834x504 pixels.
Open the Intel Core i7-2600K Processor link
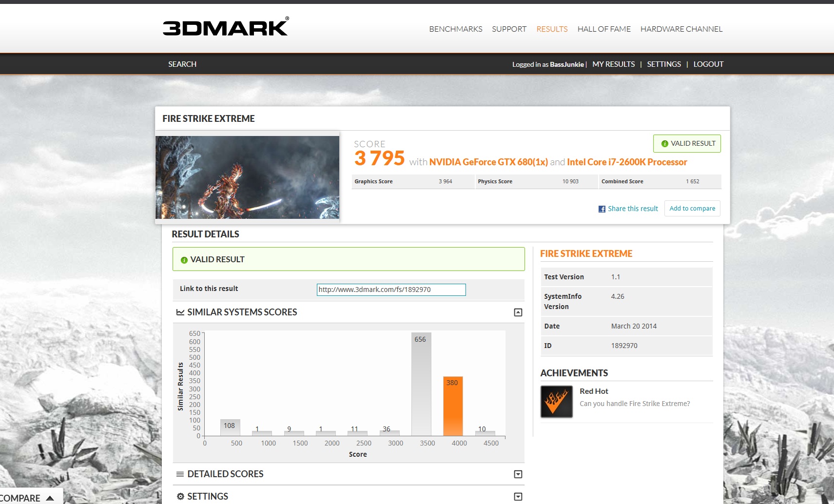tap(627, 162)
